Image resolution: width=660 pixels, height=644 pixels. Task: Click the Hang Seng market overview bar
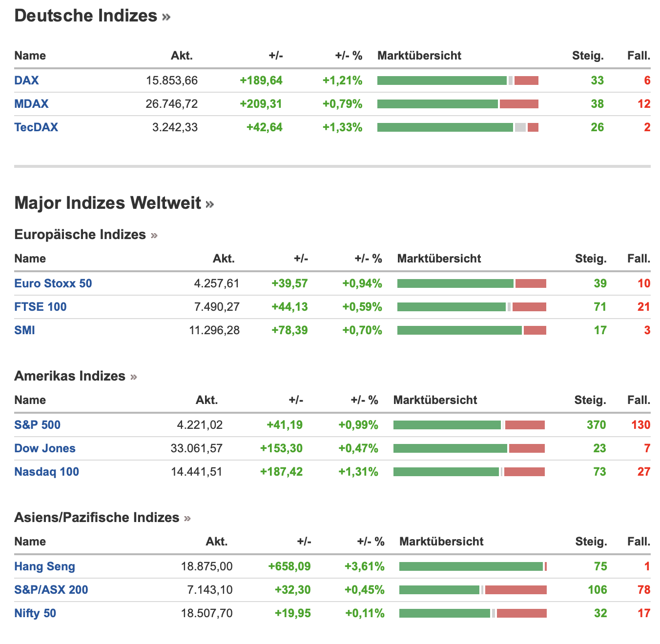click(473, 566)
